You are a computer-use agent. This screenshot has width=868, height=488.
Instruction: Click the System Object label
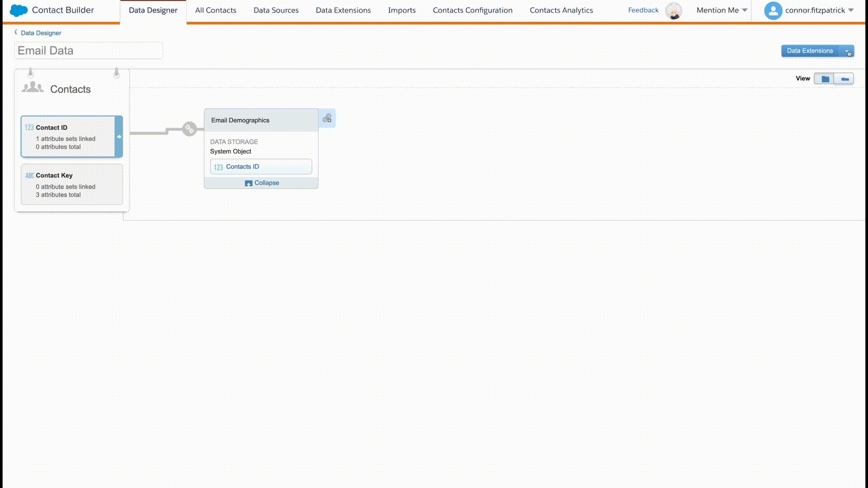tap(231, 151)
